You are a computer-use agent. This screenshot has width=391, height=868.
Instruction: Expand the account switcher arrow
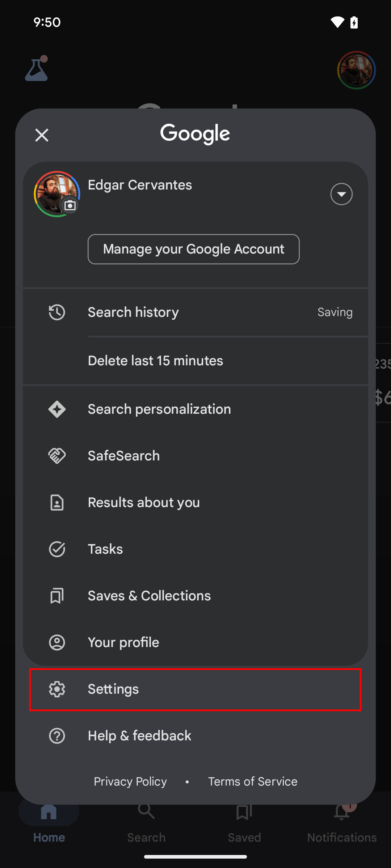tap(341, 194)
